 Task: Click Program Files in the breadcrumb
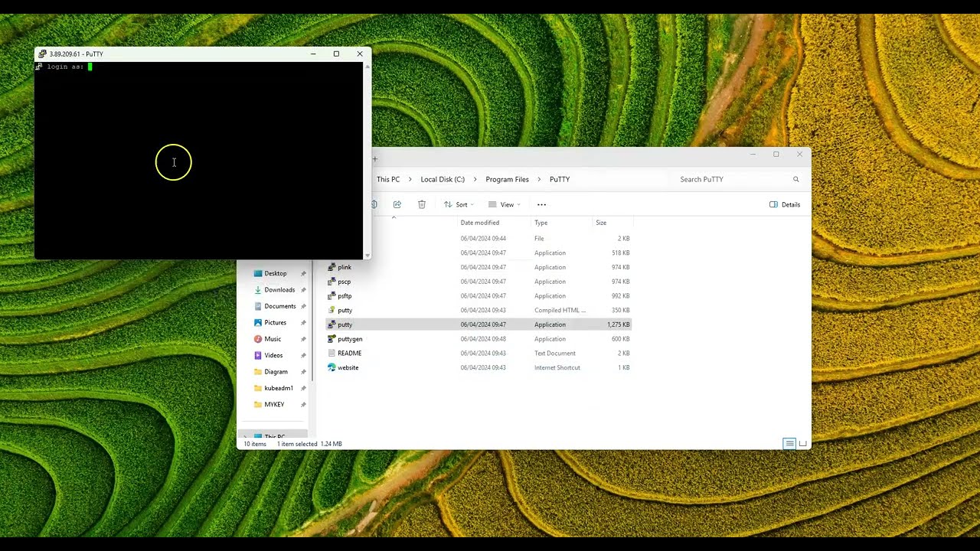tap(507, 179)
